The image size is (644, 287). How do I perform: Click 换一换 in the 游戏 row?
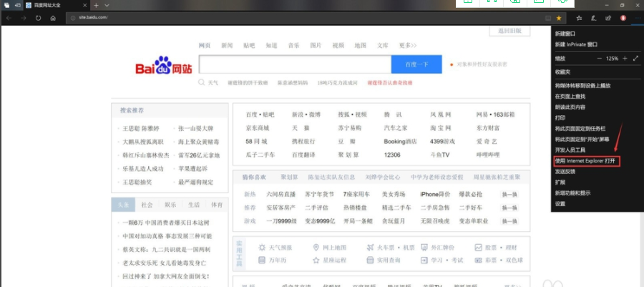click(x=509, y=221)
